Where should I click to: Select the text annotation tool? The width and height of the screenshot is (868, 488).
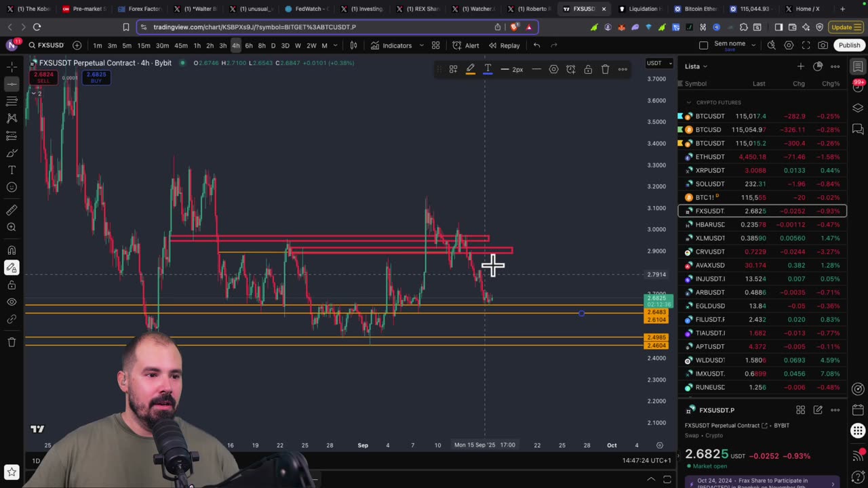click(12, 170)
